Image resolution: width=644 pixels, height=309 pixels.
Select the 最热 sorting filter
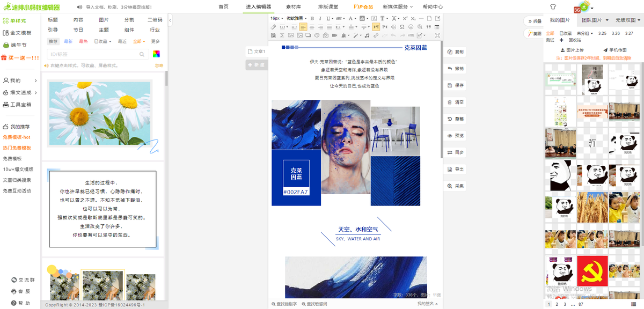click(83, 41)
